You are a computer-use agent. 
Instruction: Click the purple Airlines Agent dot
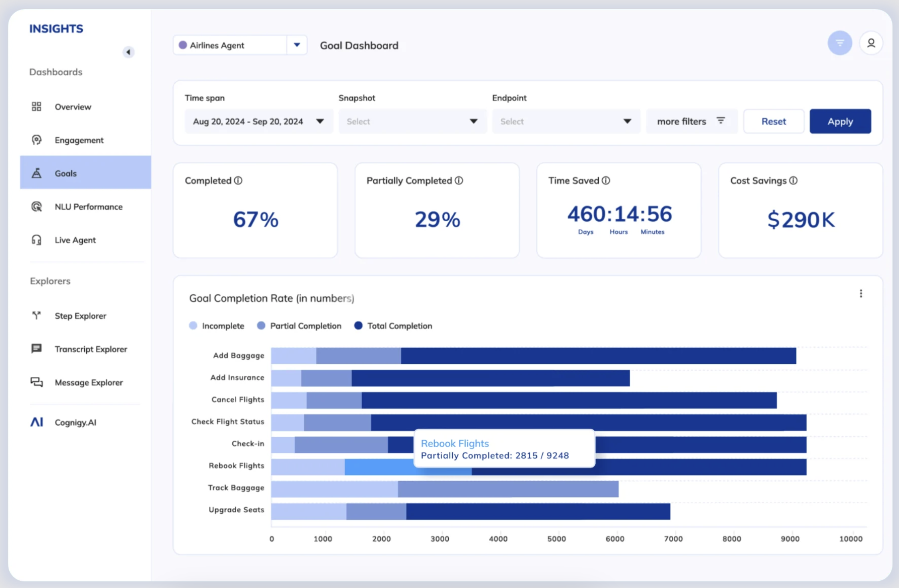[x=183, y=45]
